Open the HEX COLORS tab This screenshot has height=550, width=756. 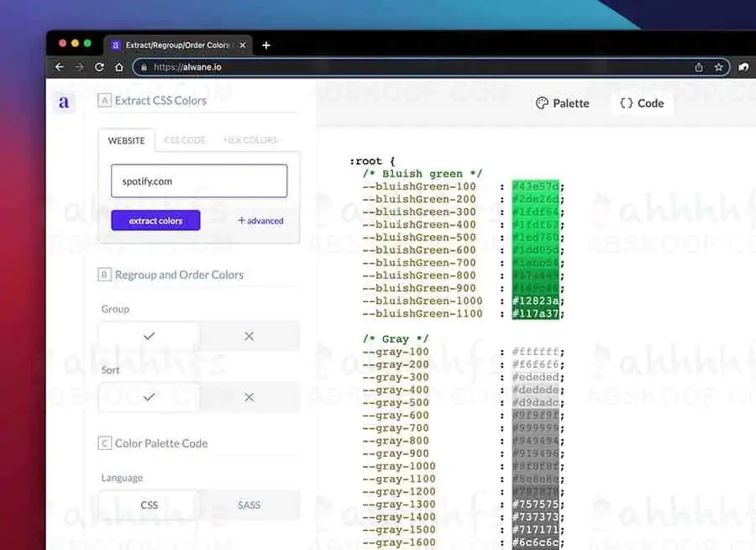point(250,140)
